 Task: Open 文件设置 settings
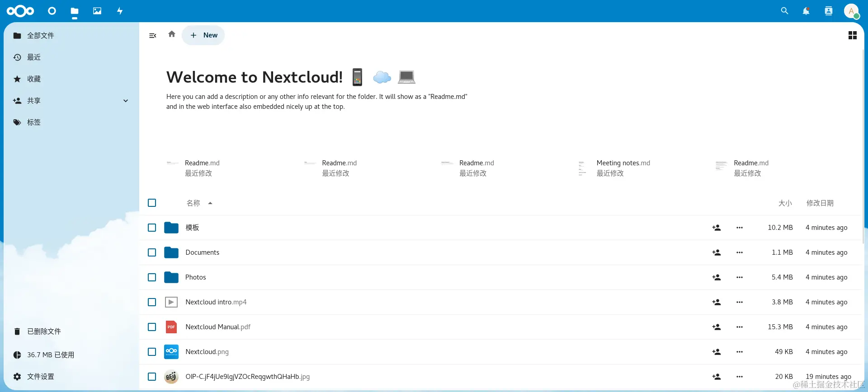(71, 377)
